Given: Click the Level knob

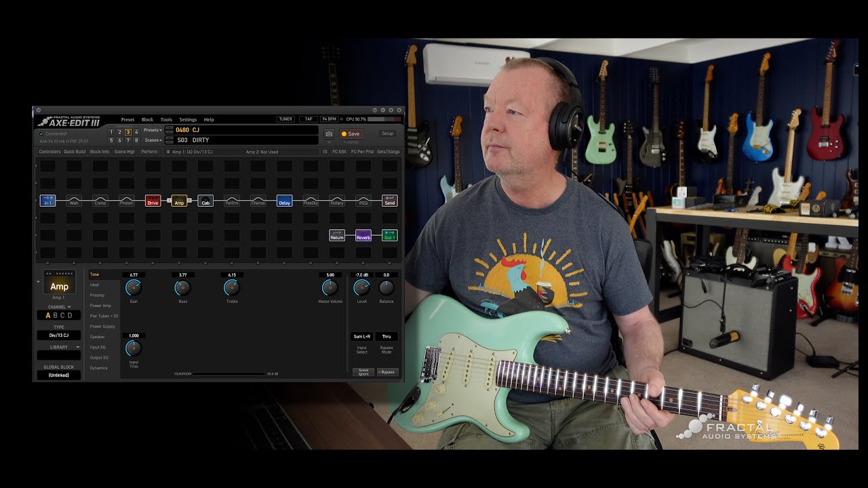Looking at the screenshot, I should 361,288.
